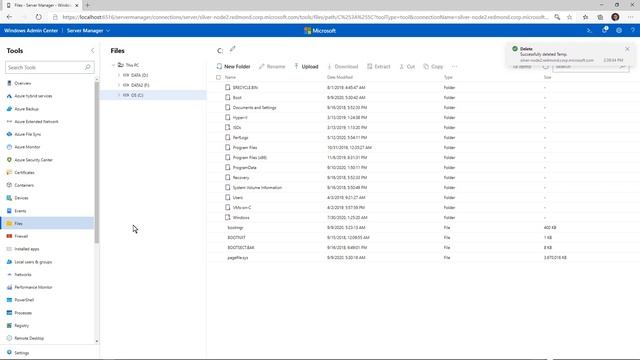640x360 pixels.
Task: Collapse the This PC tree node
Action: tap(113, 65)
